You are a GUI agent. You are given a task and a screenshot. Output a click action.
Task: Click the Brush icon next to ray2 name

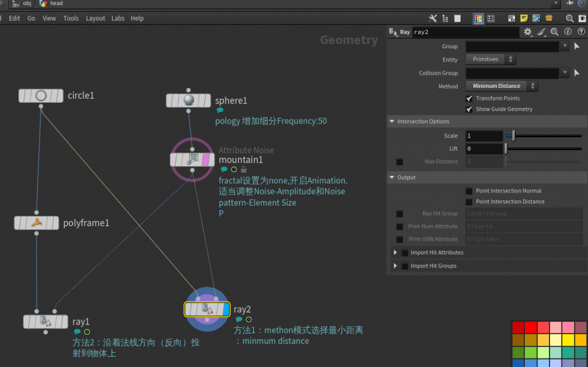click(x=540, y=32)
